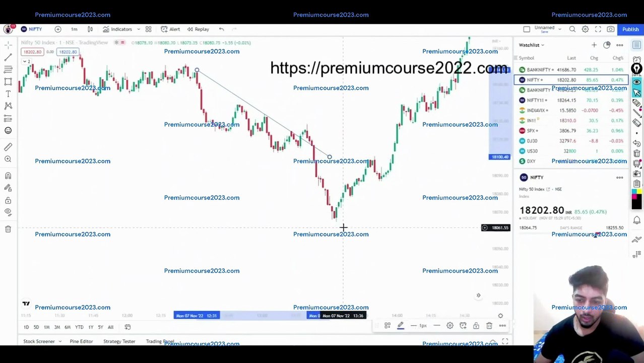Take a chart snapshot with camera icon
This screenshot has height=363, width=644.
[611, 29]
